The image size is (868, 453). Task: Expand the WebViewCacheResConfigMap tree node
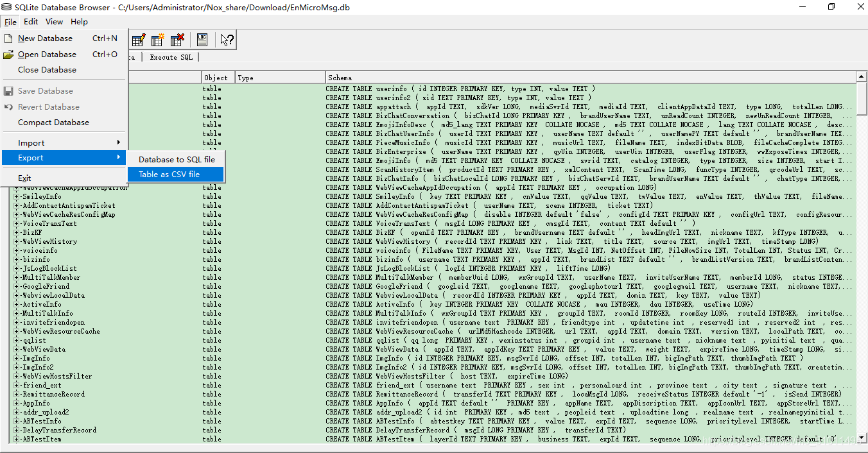17,215
